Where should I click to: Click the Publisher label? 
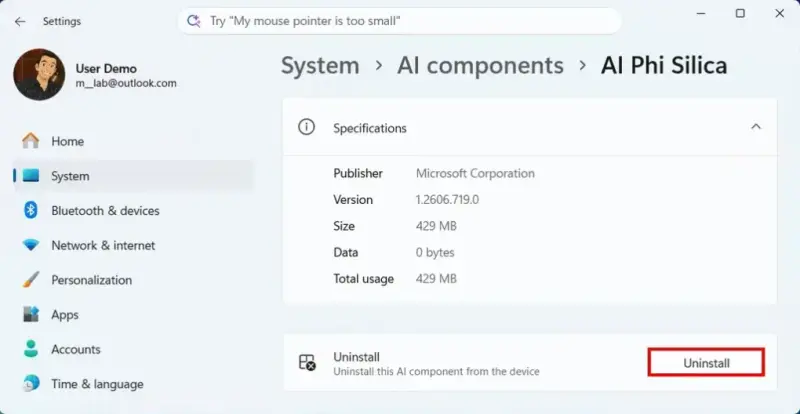tap(358, 174)
